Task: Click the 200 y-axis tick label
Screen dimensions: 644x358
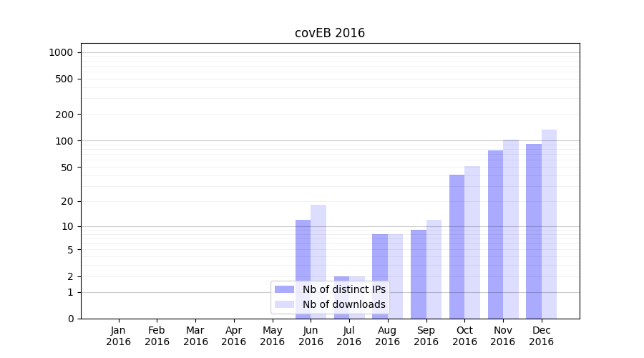Action: click(64, 115)
